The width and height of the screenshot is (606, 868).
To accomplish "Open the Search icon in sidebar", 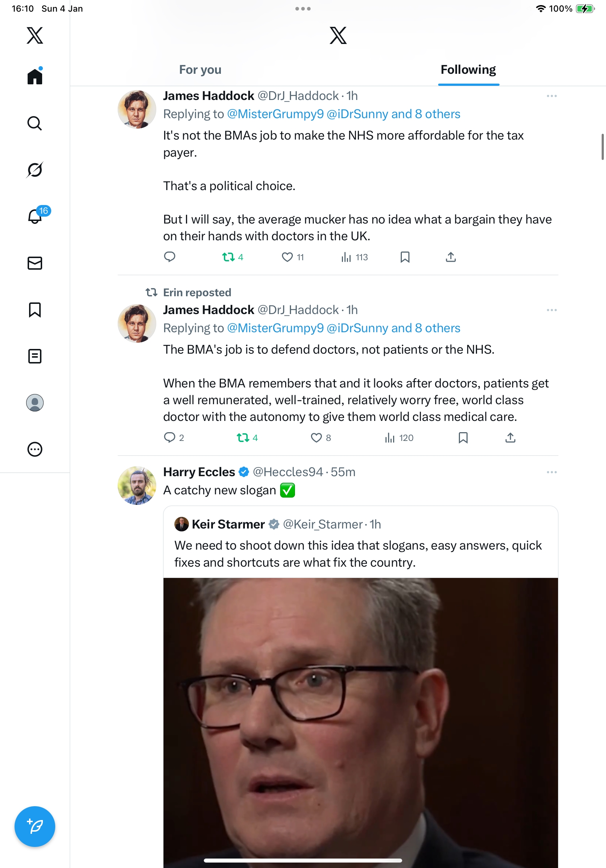I will 35,123.
